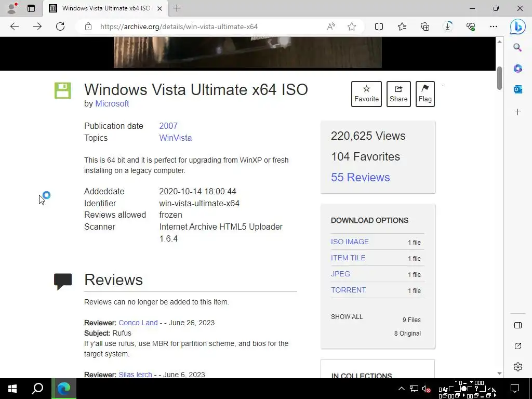Click the muted volume tray icon

click(x=426, y=389)
